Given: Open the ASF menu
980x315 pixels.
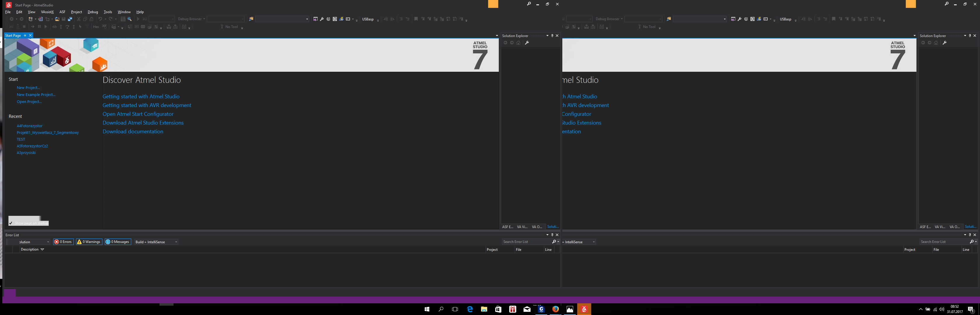Looking at the screenshot, I should tap(62, 12).
